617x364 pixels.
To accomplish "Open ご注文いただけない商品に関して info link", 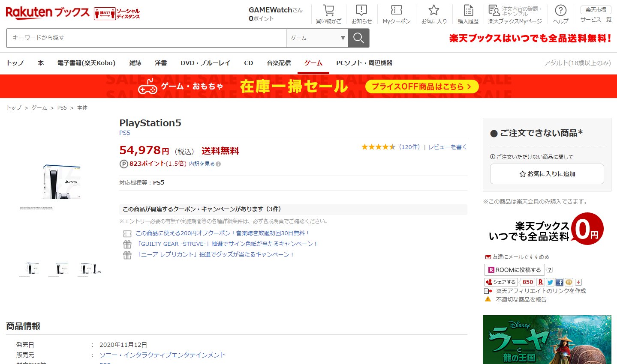I will pyautogui.click(x=532, y=157).
